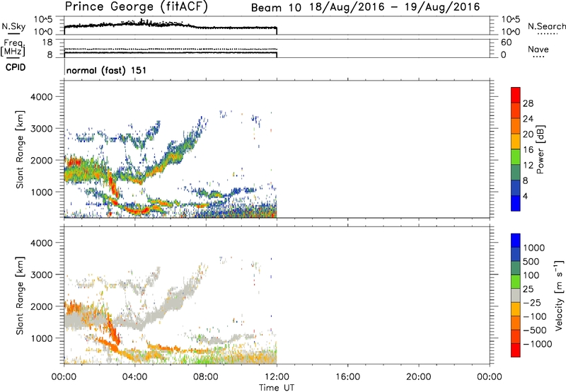Pick the light green segment of power color bar
The width and height of the screenshot is (566, 392).
pyautogui.click(x=516, y=156)
